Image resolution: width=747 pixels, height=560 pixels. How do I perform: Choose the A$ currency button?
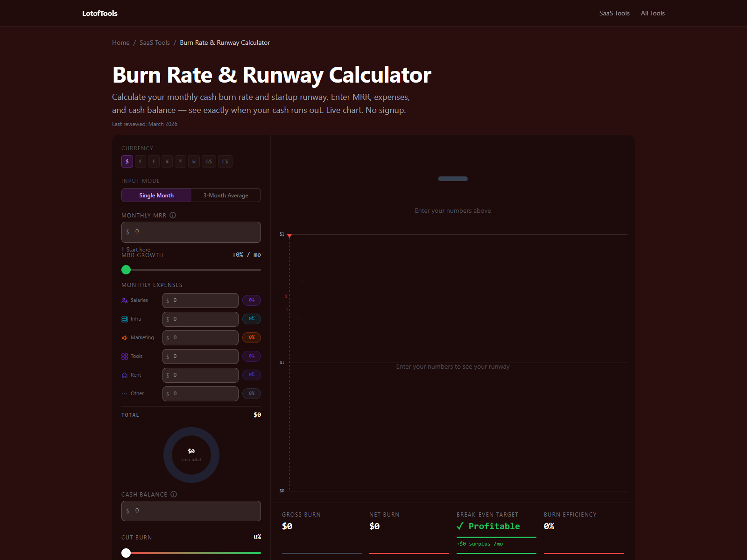(209, 161)
